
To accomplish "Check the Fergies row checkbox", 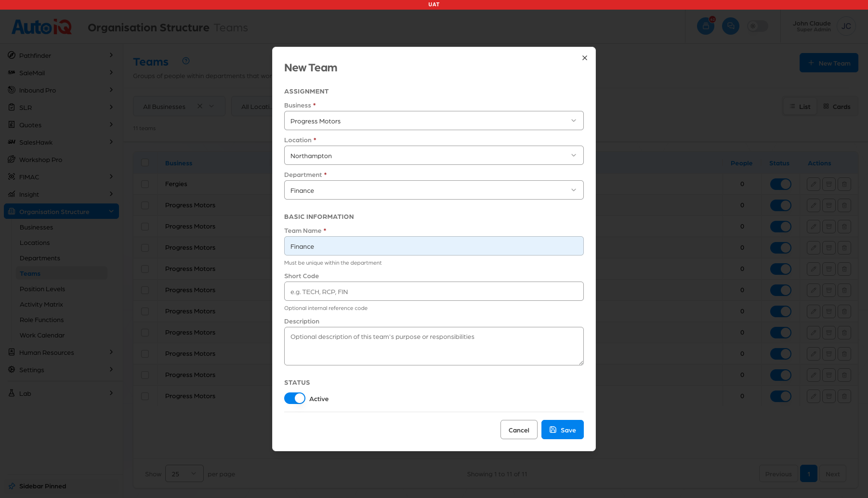I will [145, 184].
